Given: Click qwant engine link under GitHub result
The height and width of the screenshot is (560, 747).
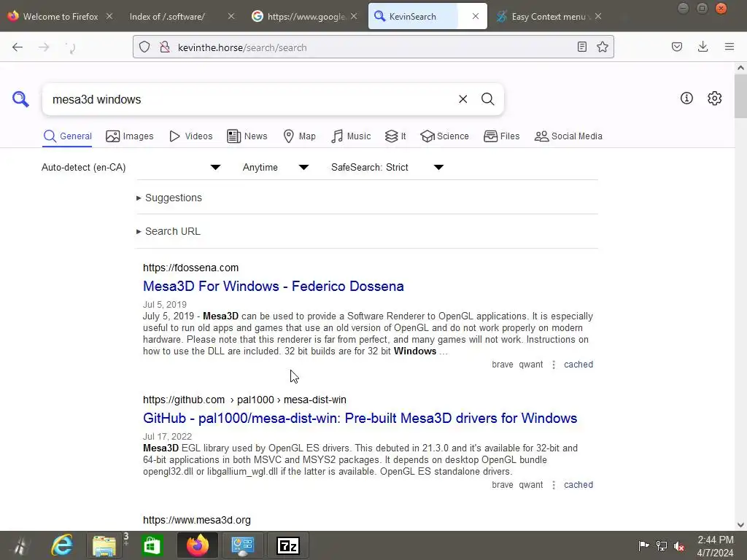Looking at the screenshot, I should click(x=531, y=485).
